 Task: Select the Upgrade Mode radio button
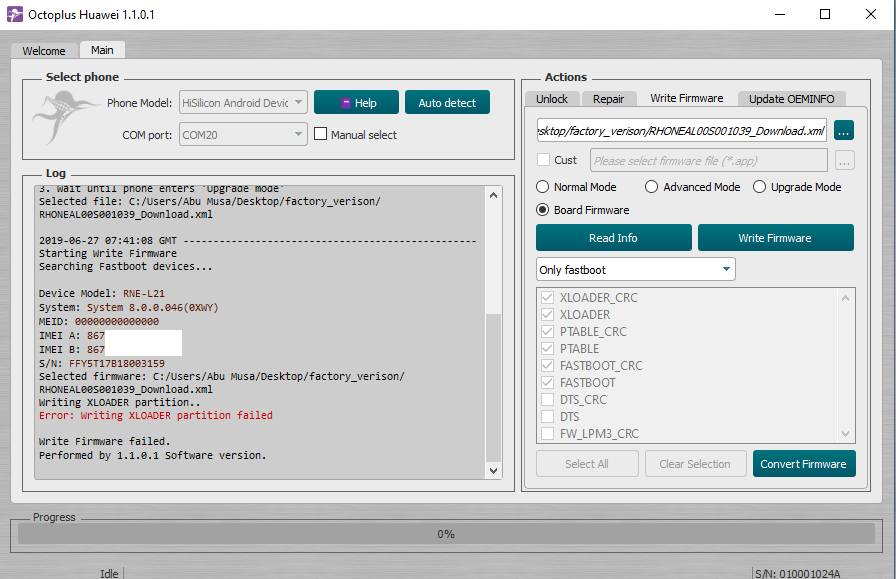pos(759,187)
